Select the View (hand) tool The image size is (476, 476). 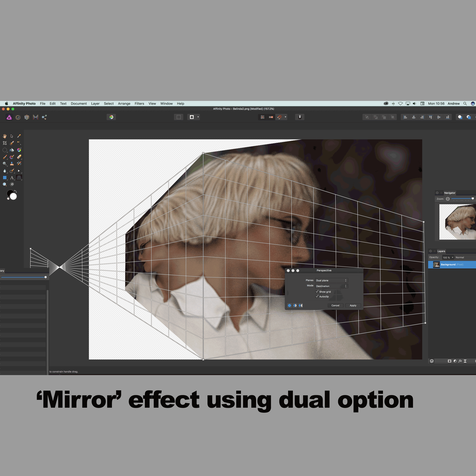[5, 136]
